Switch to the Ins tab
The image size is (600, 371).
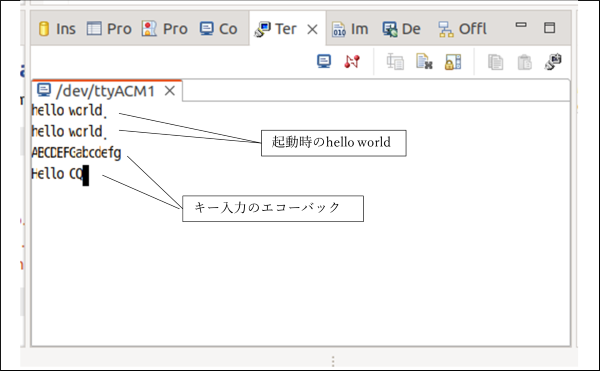pyautogui.click(x=57, y=29)
